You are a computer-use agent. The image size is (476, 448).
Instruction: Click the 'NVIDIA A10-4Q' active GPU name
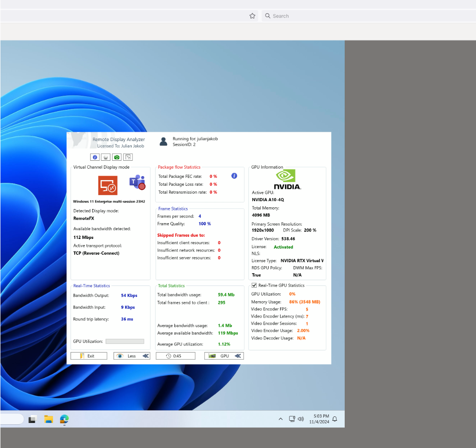tap(268, 199)
